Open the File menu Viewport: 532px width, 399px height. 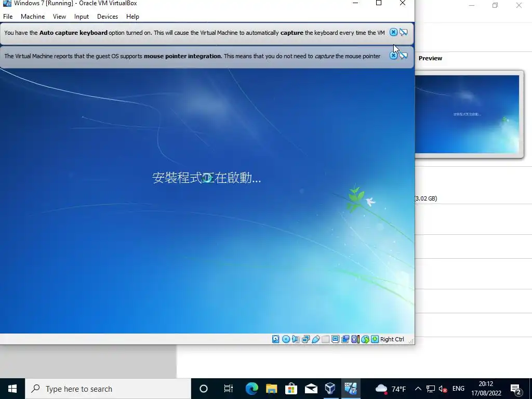(8, 16)
